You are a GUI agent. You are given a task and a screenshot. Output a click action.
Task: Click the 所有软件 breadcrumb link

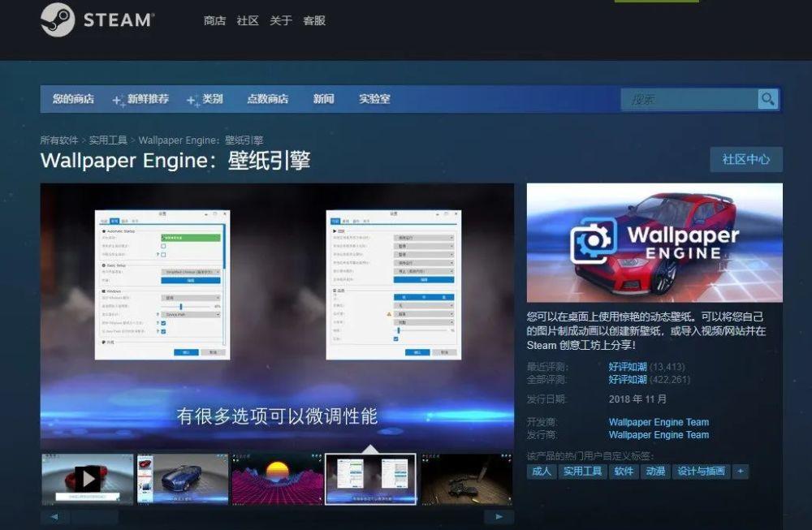[59, 140]
